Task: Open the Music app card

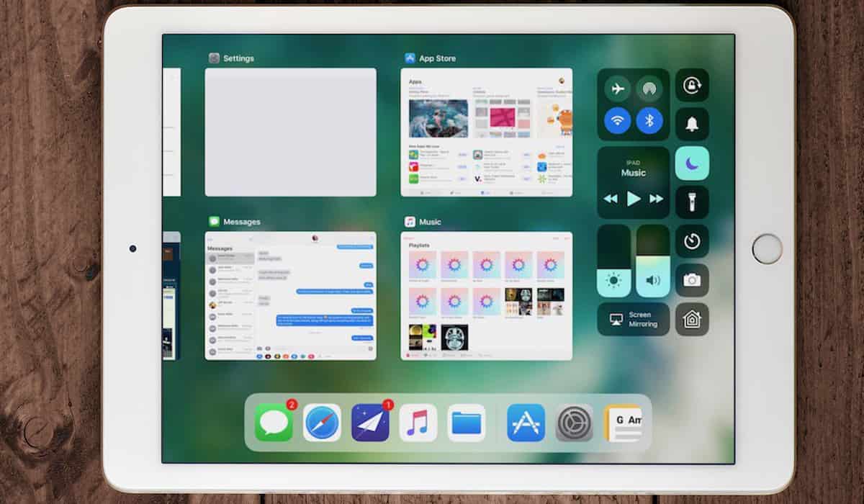Action: point(487,296)
